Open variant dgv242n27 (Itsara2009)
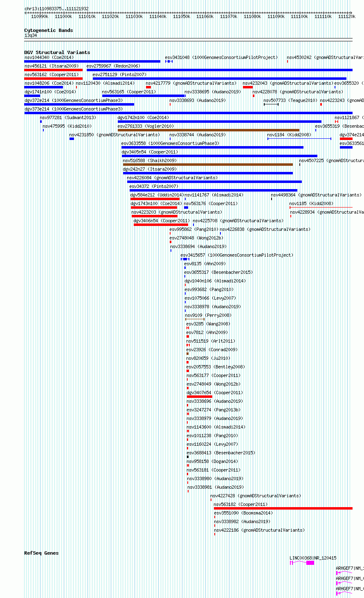The image size is (364, 598). (150, 169)
